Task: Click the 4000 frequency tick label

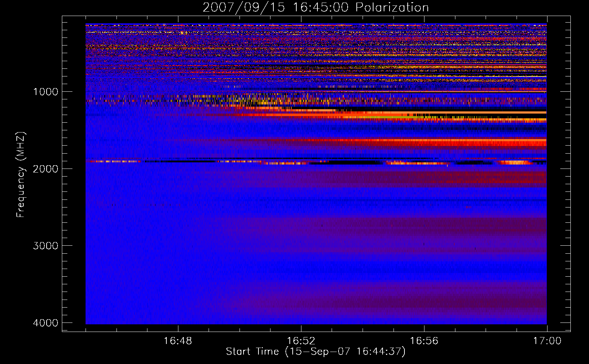Action: [46, 323]
